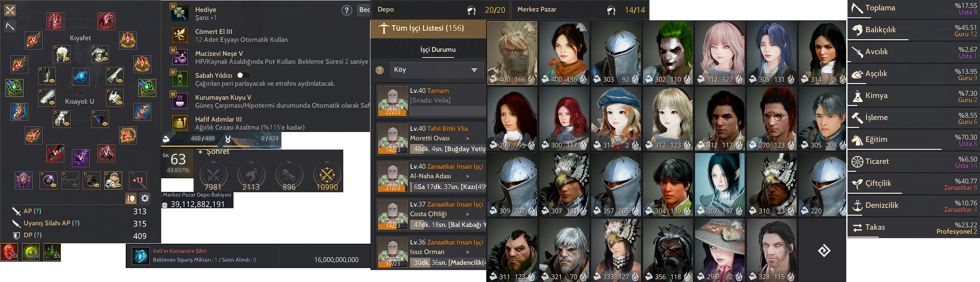
Task: Toggle the Sabah Yıldızı switch
Action: (244, 75)
